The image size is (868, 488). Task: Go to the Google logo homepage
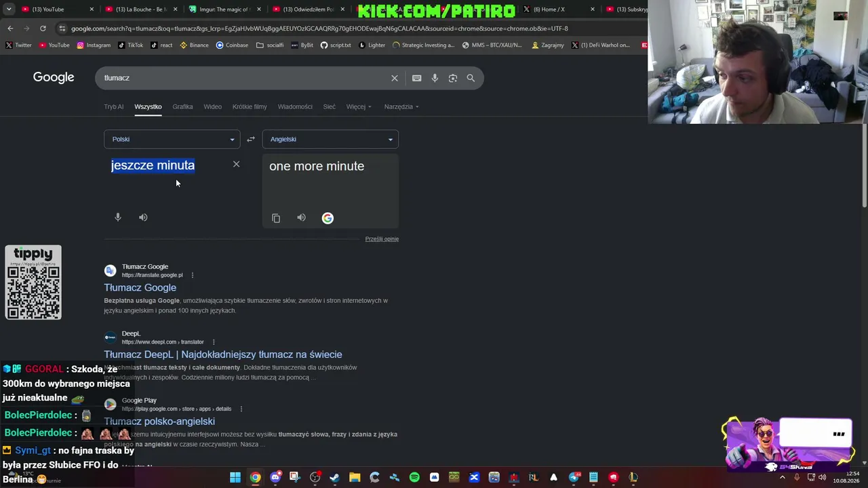tap(54, 77)
